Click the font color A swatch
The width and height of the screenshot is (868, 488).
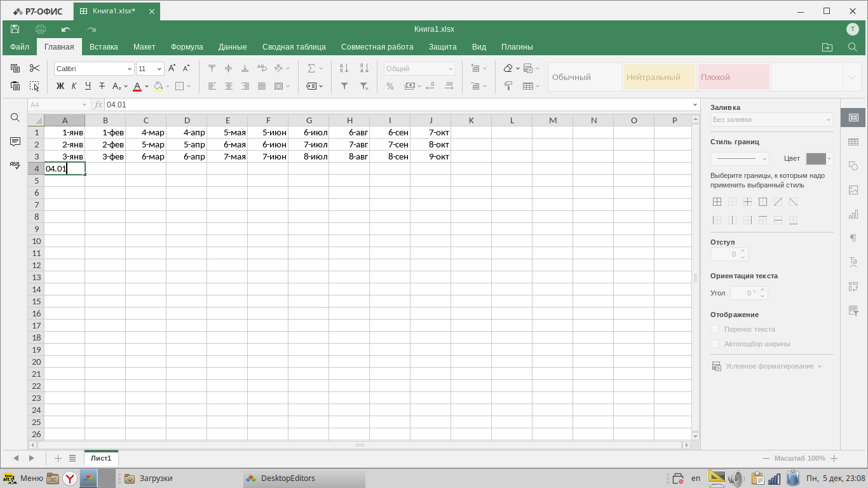point(137,86)
